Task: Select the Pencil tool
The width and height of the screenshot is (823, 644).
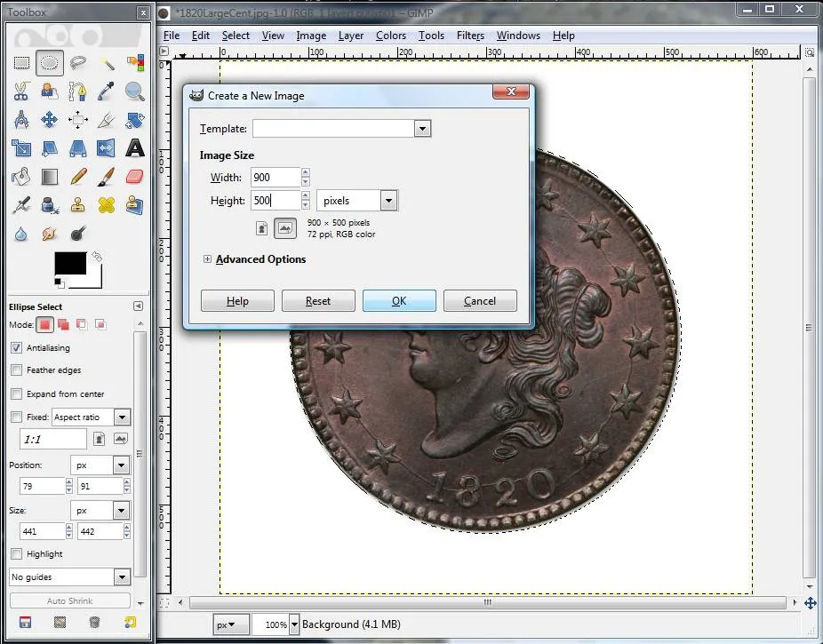Action: tap(78, 177)
